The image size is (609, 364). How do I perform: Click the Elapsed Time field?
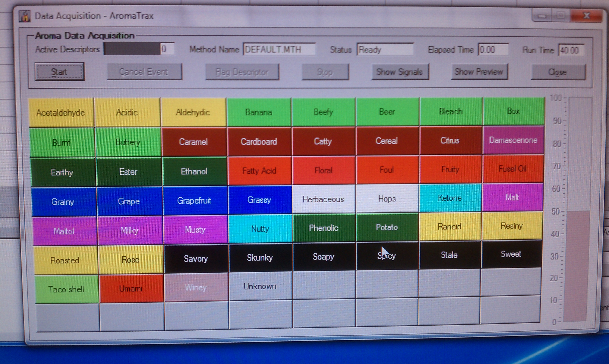pyautogui.click(x=493, y=50)
